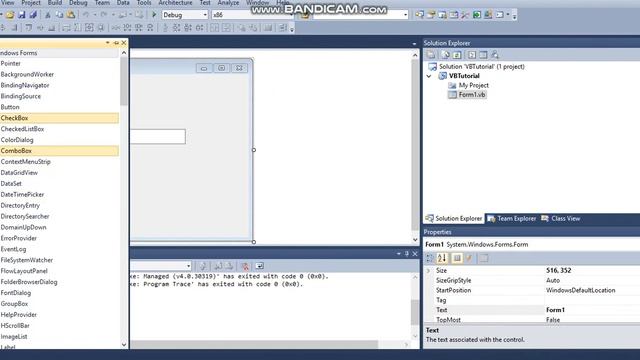
Task: Show Events with lightning bolt icon
Action: pyautogui.click(x=469, y=258)
